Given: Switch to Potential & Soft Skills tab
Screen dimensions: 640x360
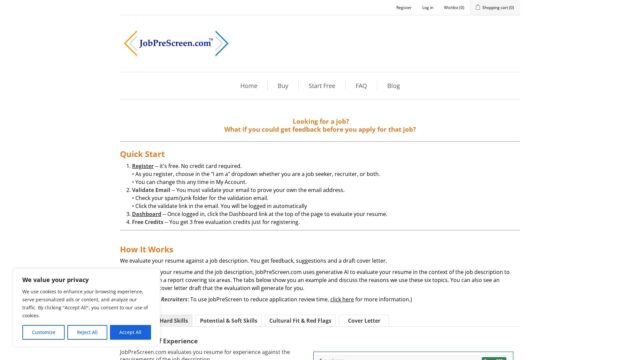Looking at the screenshot, I should [228, 321].
